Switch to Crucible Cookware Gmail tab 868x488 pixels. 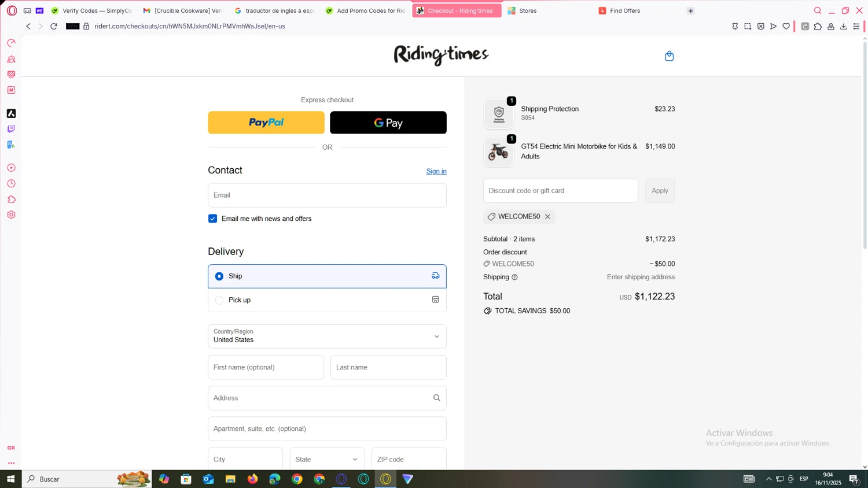coord(184,10)
